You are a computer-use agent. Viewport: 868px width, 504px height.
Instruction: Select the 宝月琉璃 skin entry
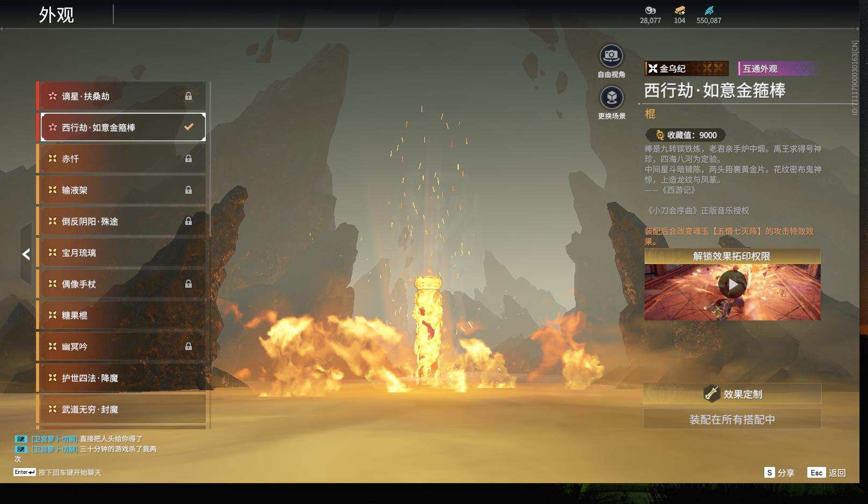(121, 253)
